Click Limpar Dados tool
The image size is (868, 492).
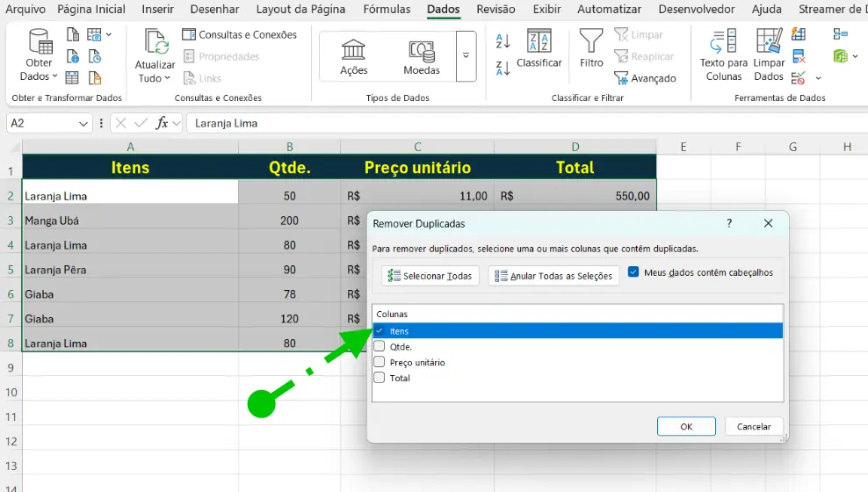point(769,55)
